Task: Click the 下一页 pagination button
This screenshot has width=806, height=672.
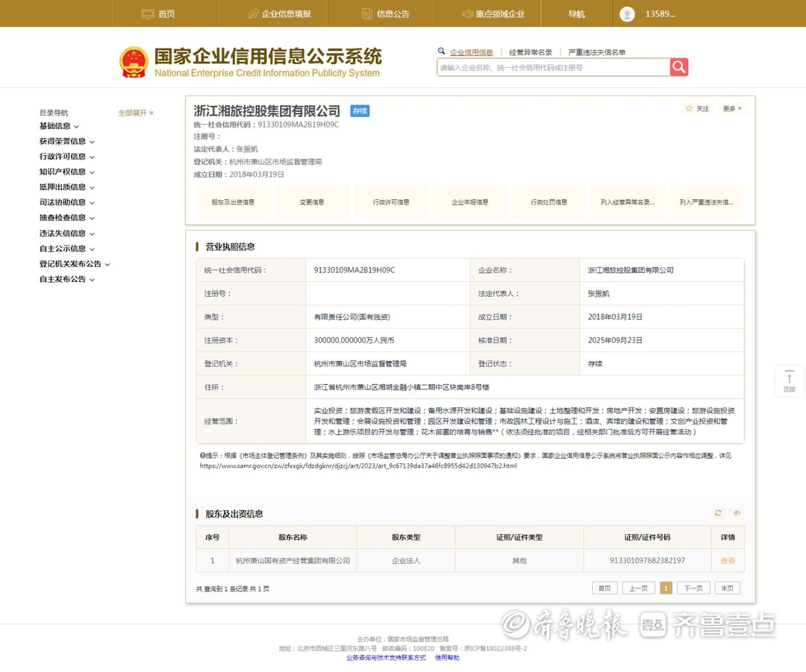Action: coord(693,588)
